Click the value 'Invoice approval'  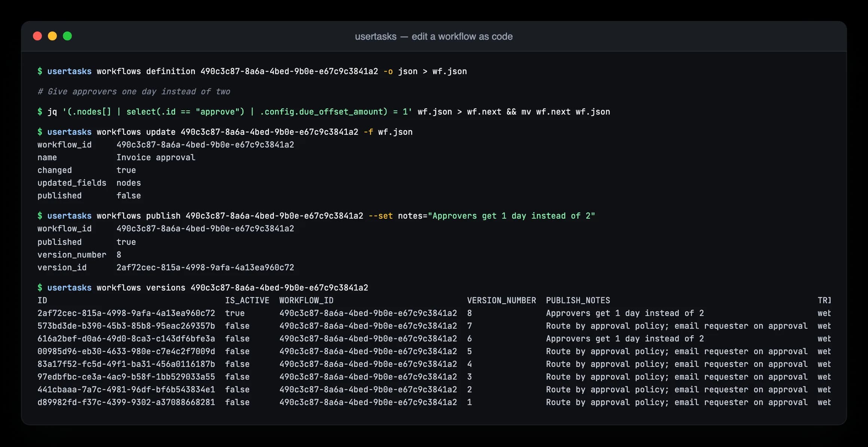click(x=156, y=157)
